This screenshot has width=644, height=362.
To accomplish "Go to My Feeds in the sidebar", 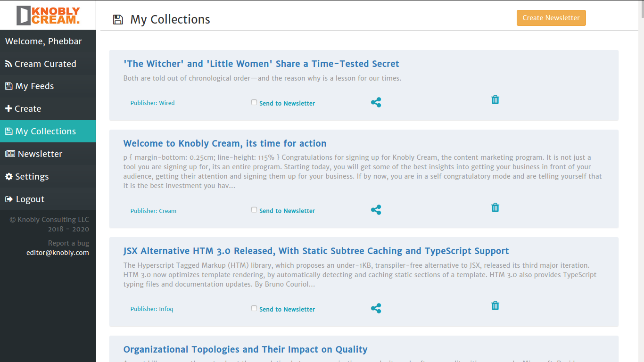I will [x=48, y=86].
